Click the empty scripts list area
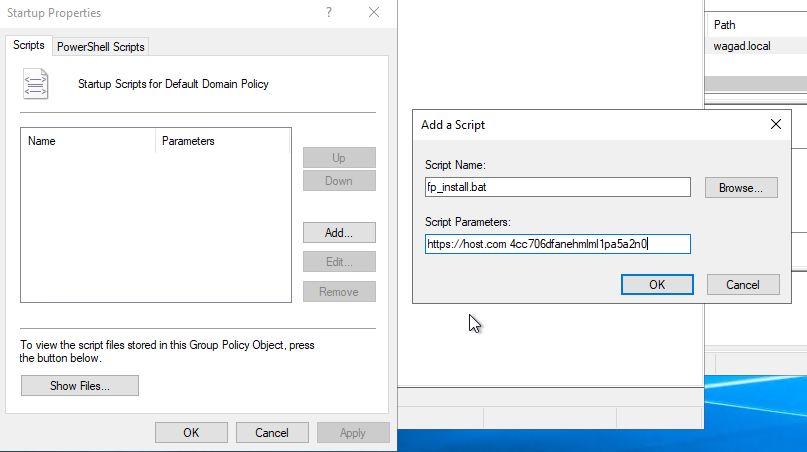The height and width of the screenshot is (452, 807). 156,227
